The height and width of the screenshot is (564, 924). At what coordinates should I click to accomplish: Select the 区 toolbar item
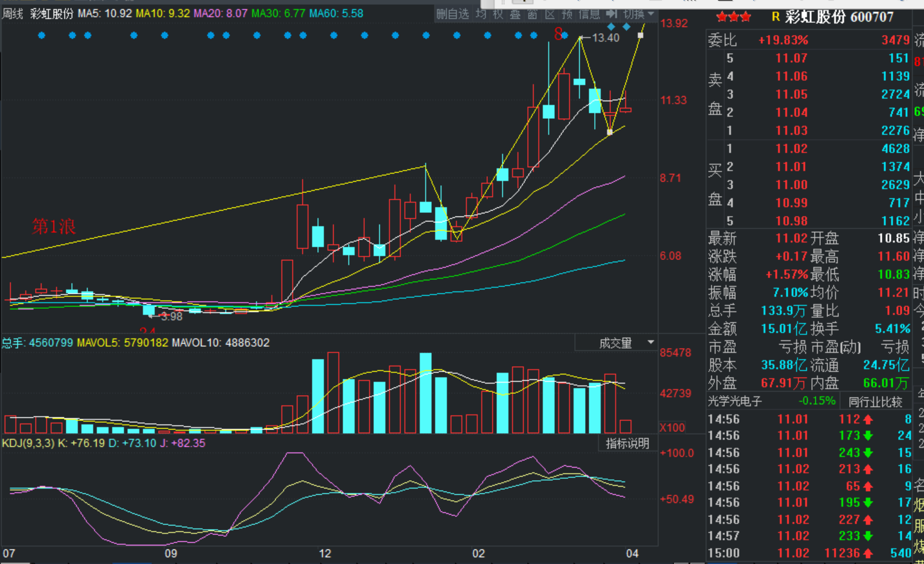(549, 14)
